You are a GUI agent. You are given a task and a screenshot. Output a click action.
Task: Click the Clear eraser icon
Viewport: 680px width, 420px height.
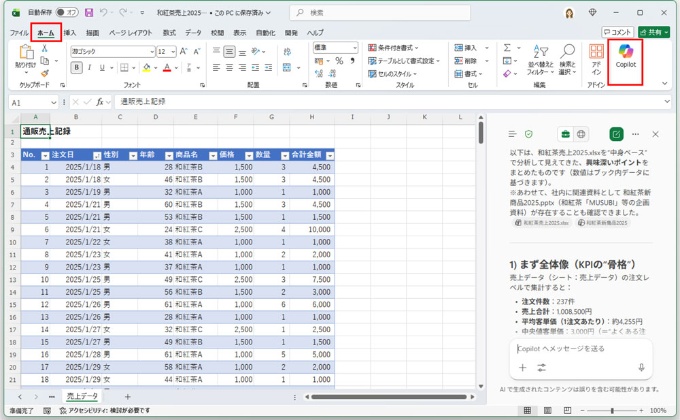(x=507, y=74)
